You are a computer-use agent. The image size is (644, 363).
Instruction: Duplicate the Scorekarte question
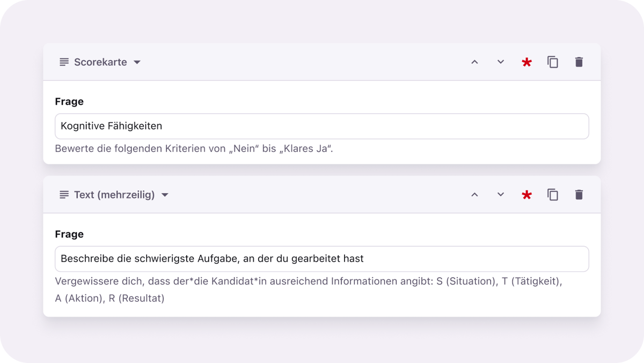553,62
